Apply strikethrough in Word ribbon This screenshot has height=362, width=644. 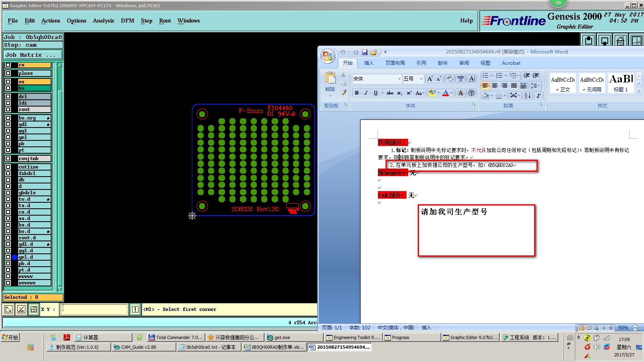390,93
